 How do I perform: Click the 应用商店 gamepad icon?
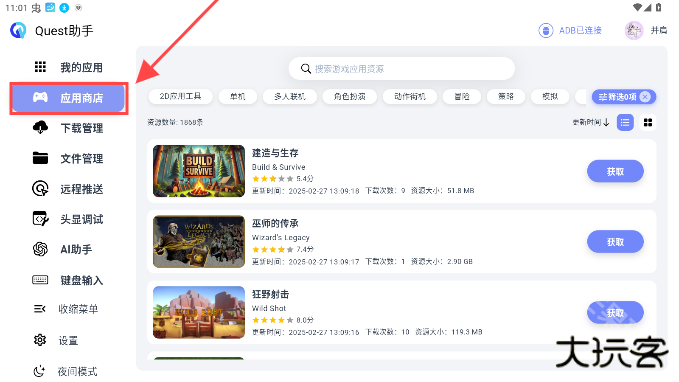click(x=40, y=97)
